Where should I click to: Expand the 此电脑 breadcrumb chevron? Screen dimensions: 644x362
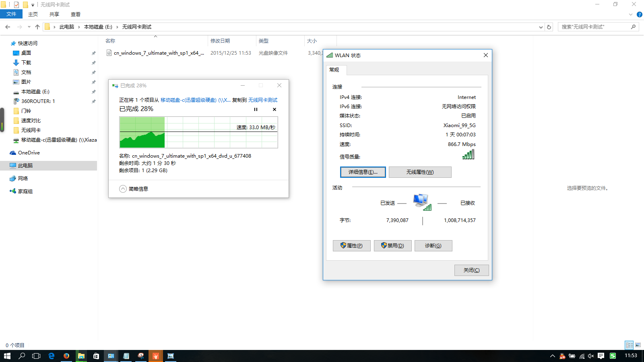[79, 27]
